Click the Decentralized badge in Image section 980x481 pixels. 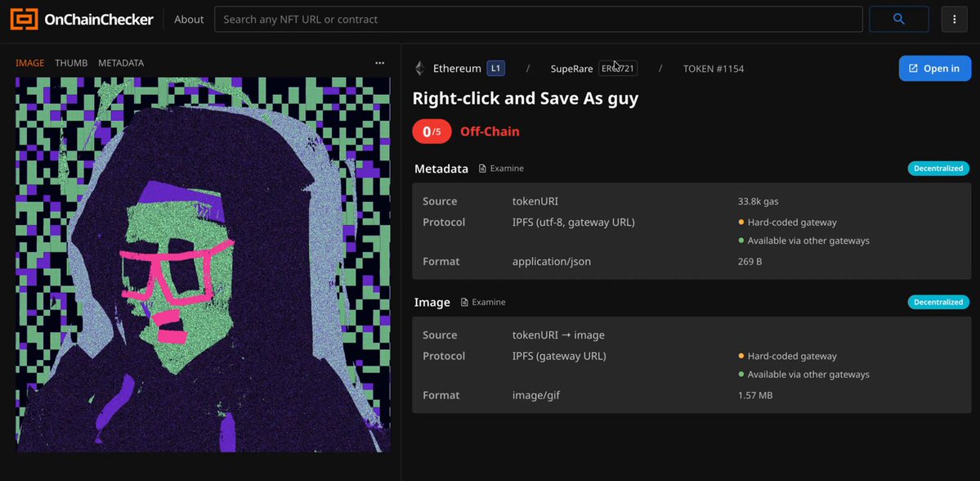pos(939,302)
